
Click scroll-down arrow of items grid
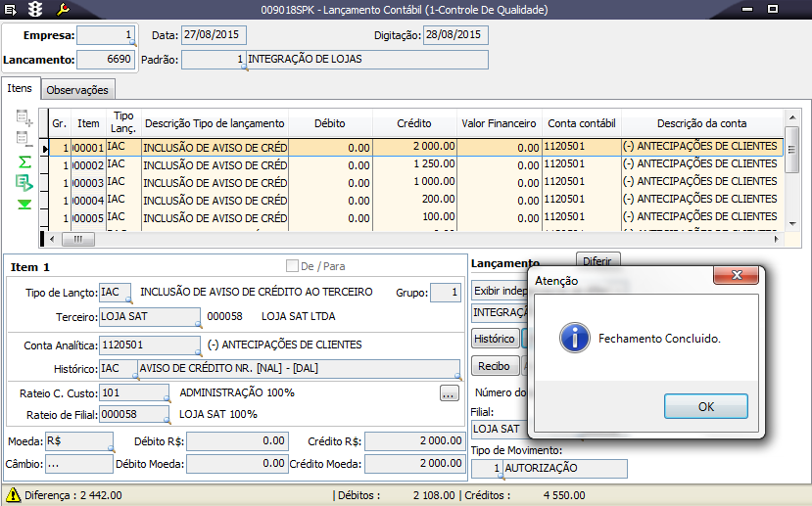791,223
